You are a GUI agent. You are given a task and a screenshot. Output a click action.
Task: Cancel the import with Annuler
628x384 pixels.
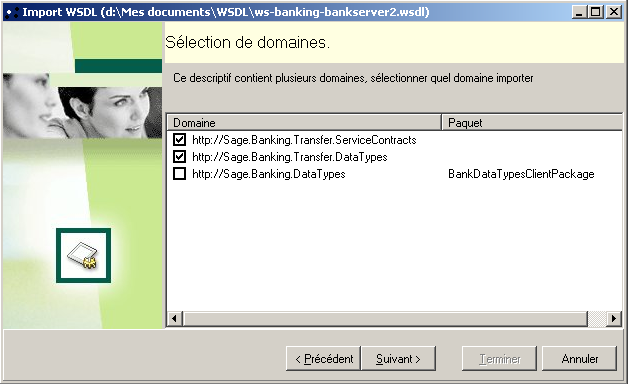point(579,358)
